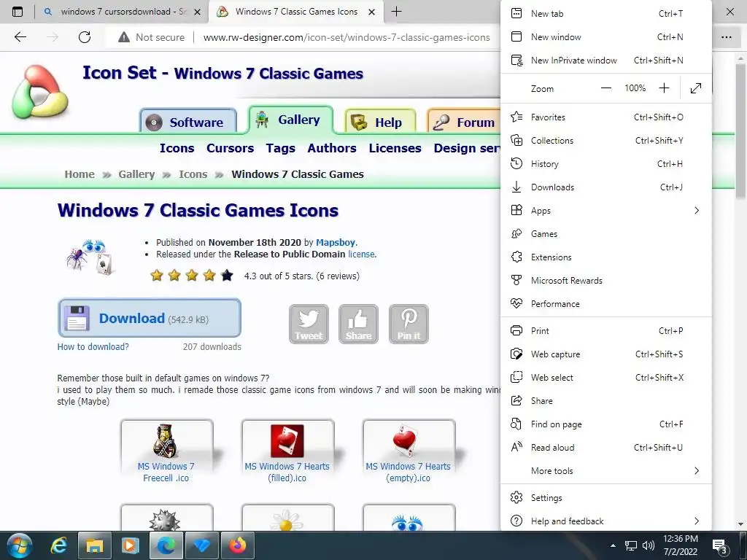Open File Explorer from the taskbar
Image resolution: width=747 pixels, height=560 pixels.
pyautogui.click(x=94, y=545)
